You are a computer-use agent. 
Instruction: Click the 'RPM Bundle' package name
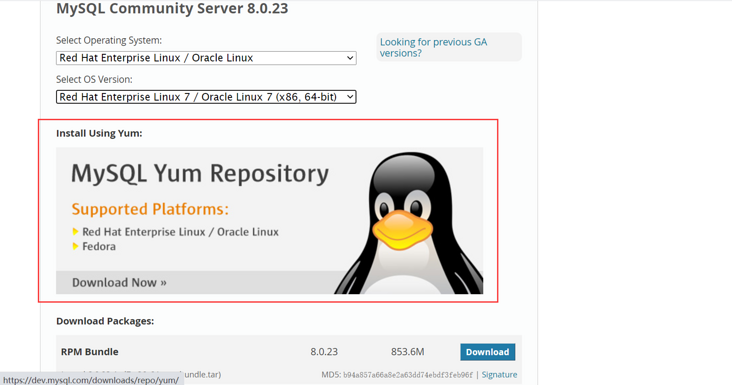(90, 352)
